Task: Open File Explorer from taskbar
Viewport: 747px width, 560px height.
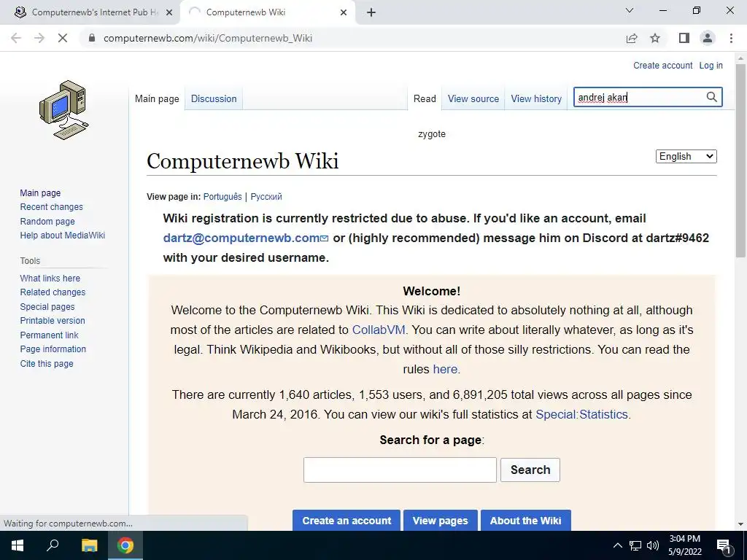Action: [89, 545]
